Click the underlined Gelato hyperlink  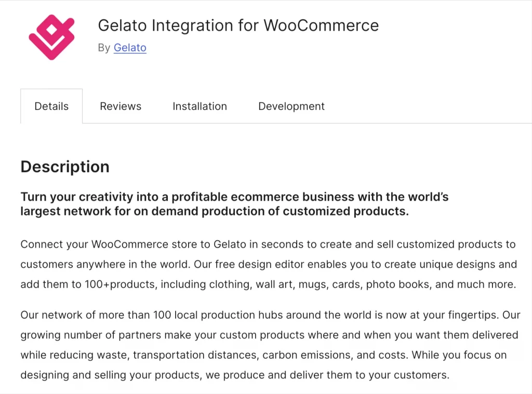pyautogui.click(x=130, y=48)
